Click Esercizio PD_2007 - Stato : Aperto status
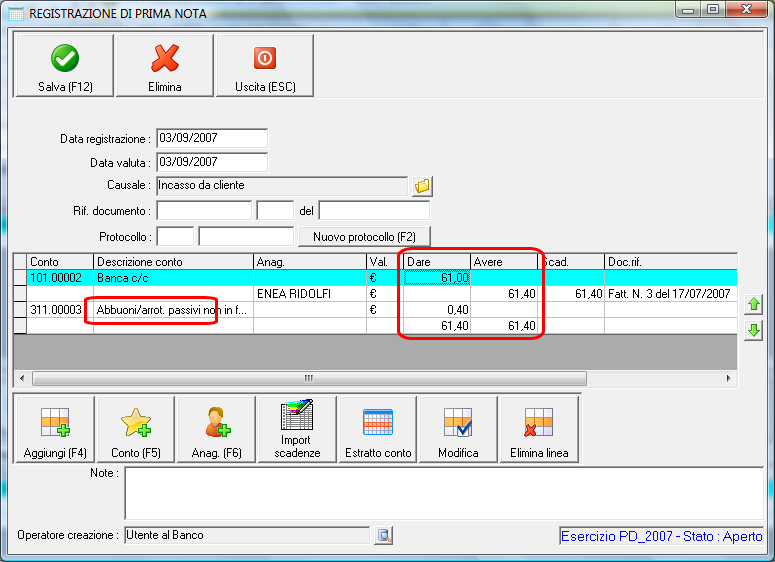The width and height of the screenshot is (775, 562). 662,536
